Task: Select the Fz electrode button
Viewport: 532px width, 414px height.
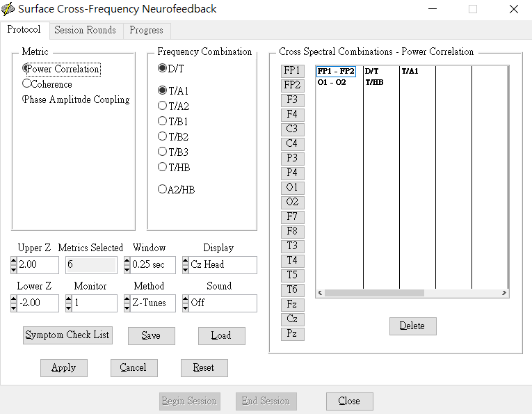Action: [x=293, y=305]
